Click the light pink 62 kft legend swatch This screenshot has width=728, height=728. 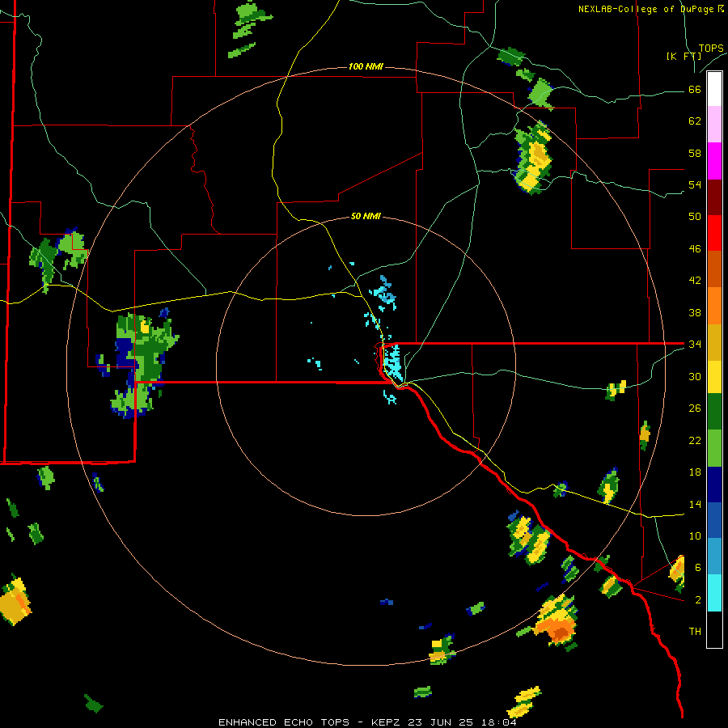click(714, 124)
